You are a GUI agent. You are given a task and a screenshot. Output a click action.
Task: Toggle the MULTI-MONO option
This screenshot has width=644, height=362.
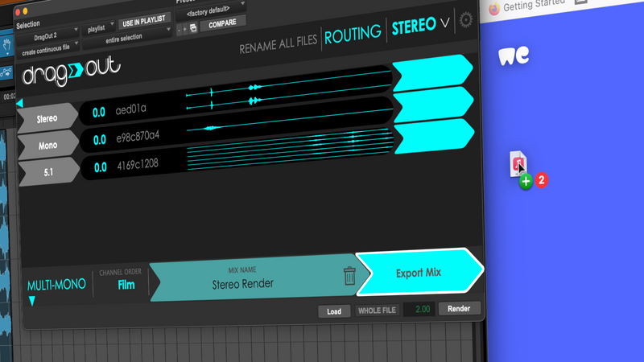pos(56,285)
